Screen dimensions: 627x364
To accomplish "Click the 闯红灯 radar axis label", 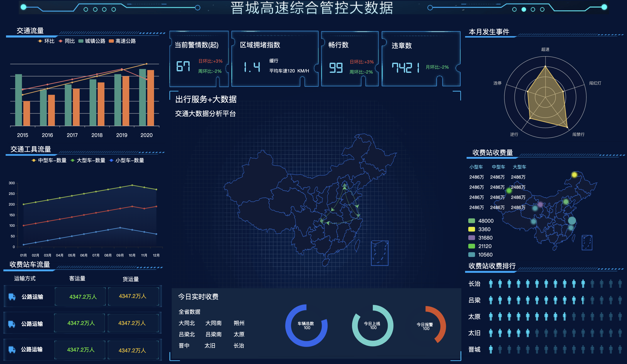I will tap(595, 83).
